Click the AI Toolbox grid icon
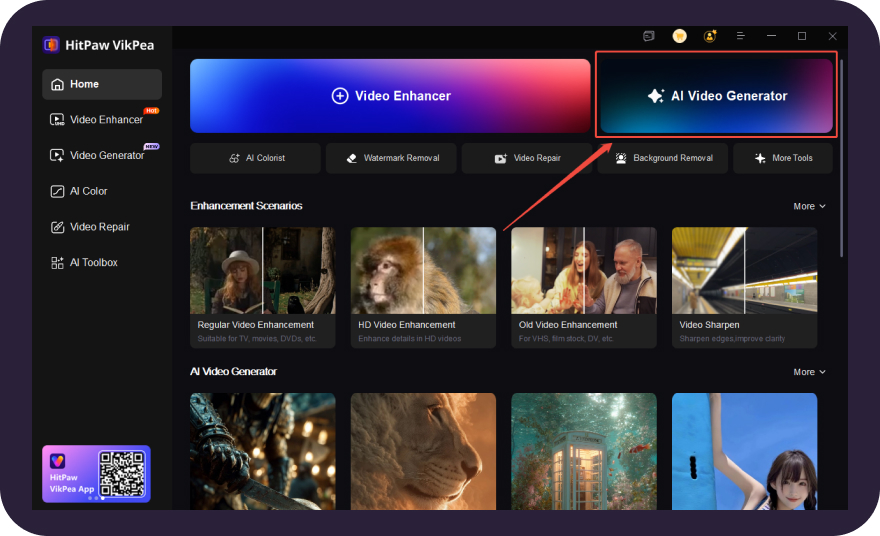Screen dimensions: 880x536 (57, 263)
